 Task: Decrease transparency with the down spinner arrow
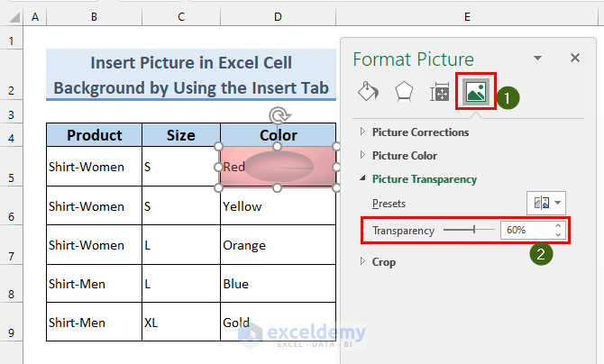pyautogui.click(x=558, y=235)
